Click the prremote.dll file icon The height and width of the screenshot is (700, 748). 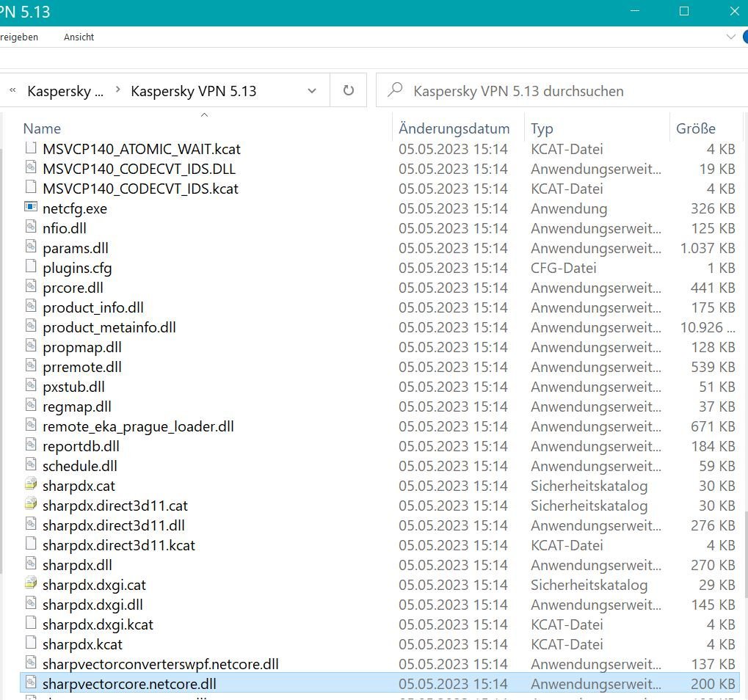31,365
